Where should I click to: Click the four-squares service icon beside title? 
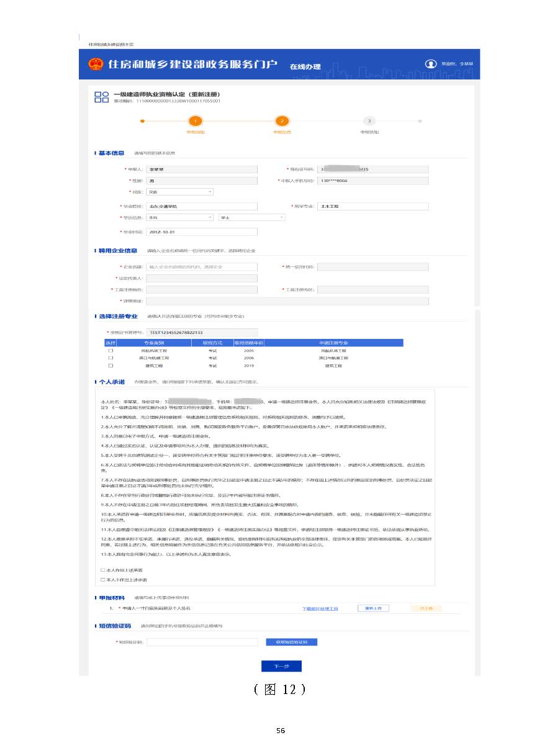point(100,97)
